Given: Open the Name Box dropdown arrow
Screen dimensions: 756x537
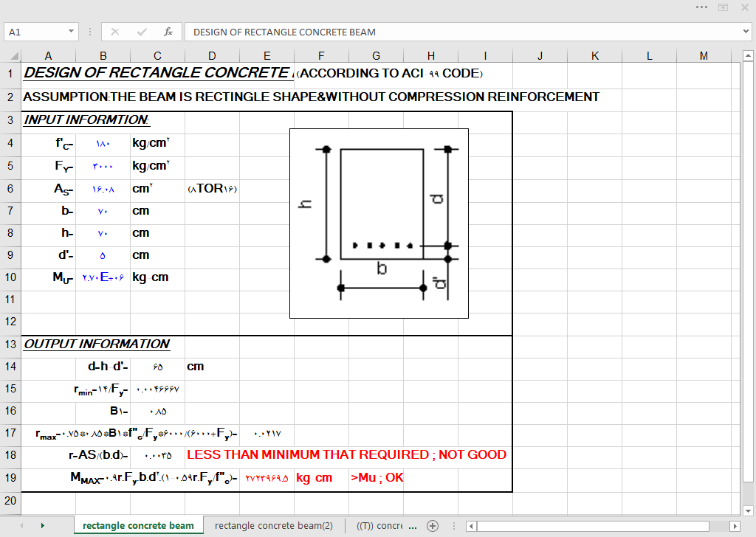Looking at the screenshot, I should pyautogui.click(x=71, y=32).
